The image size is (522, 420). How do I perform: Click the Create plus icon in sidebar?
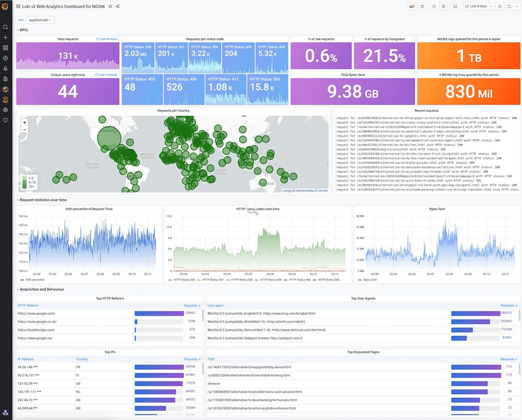(5, 37)
